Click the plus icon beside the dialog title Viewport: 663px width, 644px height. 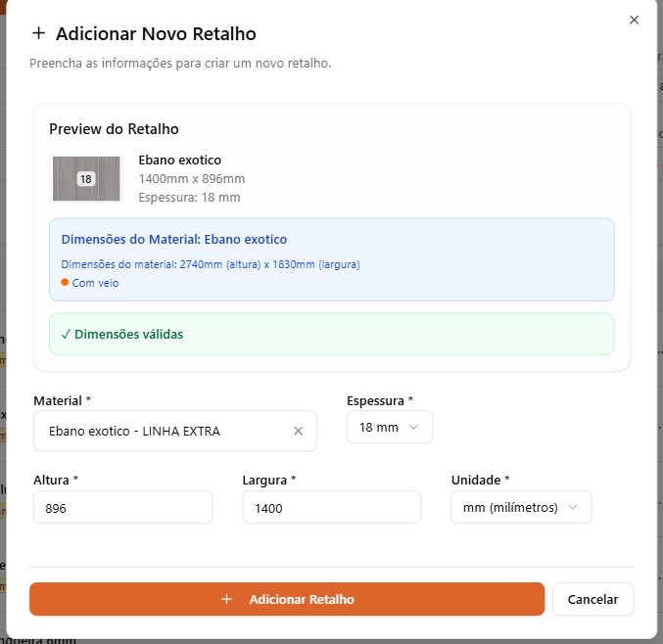tap(39, 33)
